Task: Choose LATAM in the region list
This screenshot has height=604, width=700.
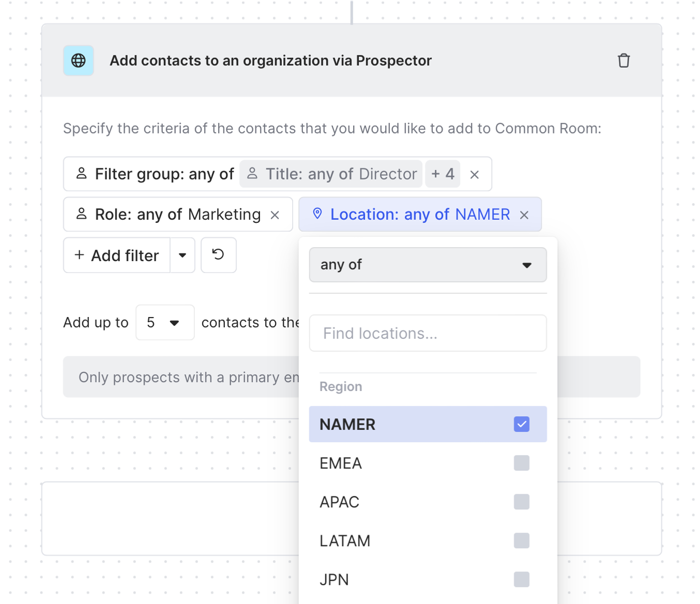Action: point(345,541)
